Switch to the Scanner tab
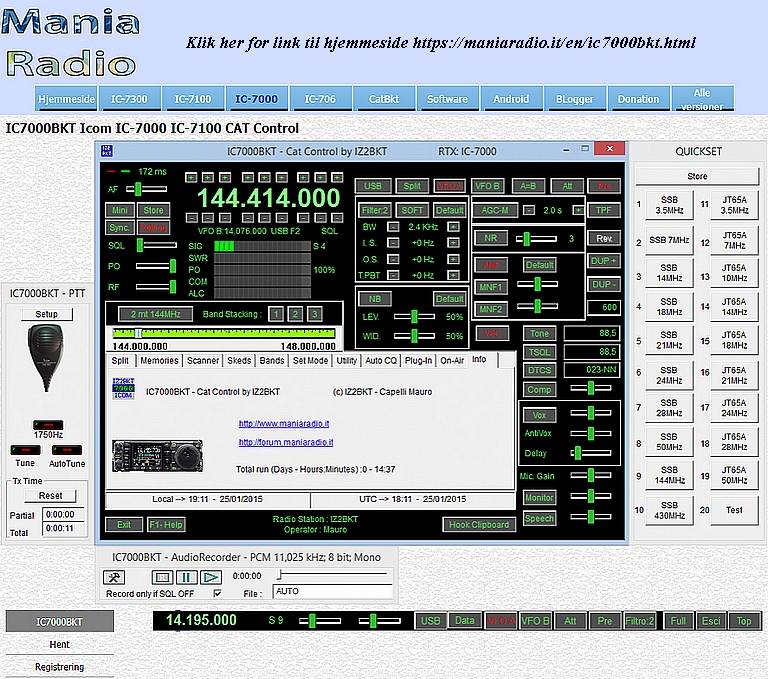Viewport: 768px width, 679px height. [203, 361]
